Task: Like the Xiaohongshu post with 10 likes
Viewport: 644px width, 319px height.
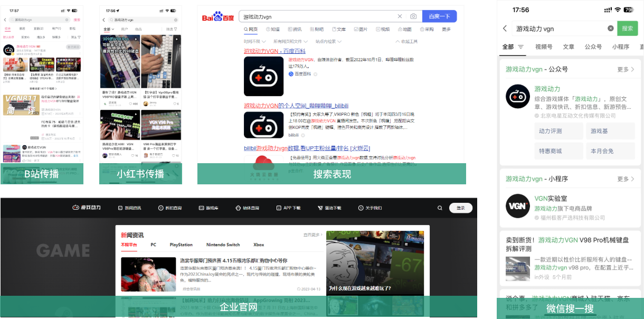Action: pos(174,155)
